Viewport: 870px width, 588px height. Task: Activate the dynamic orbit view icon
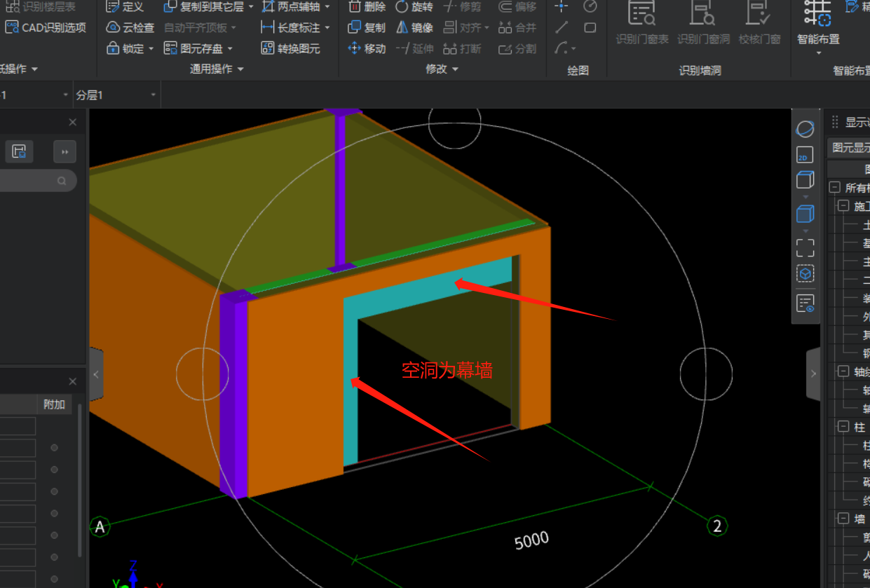[806, 129]
